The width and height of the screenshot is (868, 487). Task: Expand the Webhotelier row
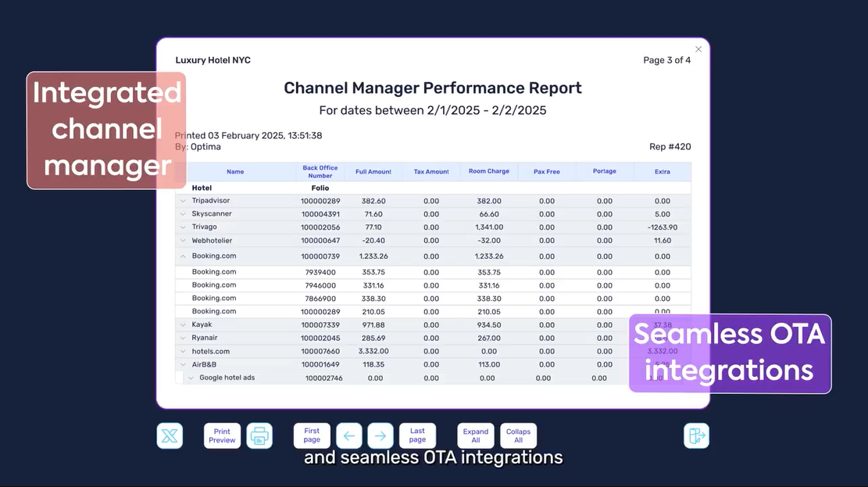[x=183, y=241]
